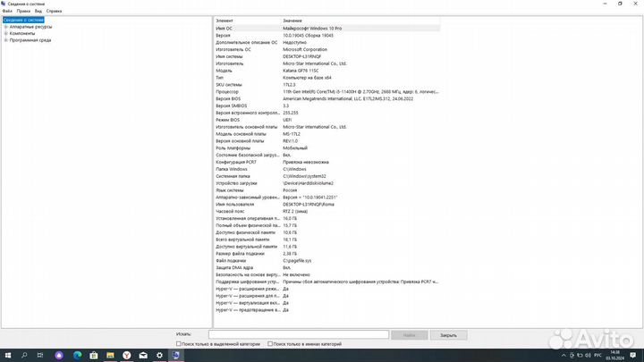This screenshot has width=644, height=362.
Task: Click the Найти button
Action: coord(410,335)
